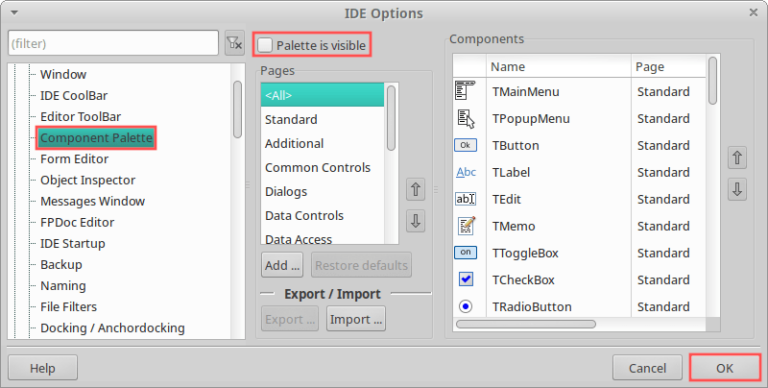This screenshot has height=388, width=768.
Task: Click the filter input field
Action: pyautogui.click(x=113, y=44)
